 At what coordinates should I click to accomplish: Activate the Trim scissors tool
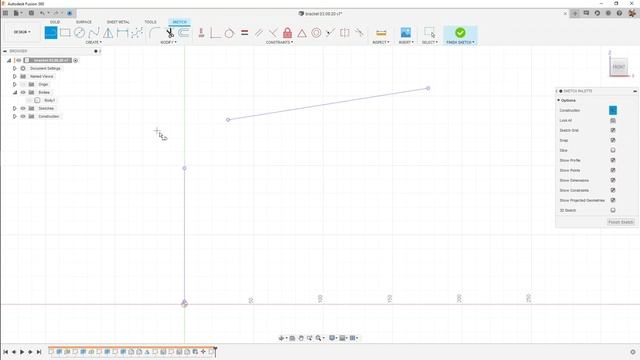click(170, 33)
